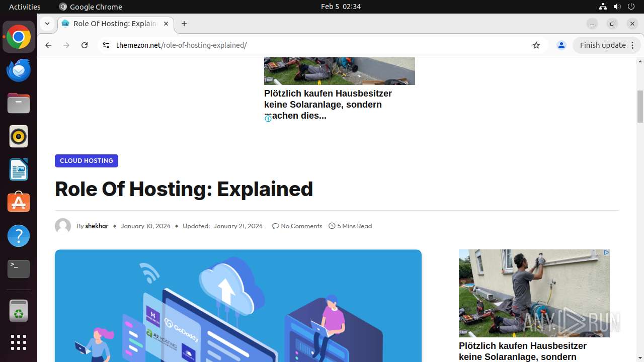This screenshot has height=362, width=644.
Task: Click the top solar ad image
Action: pyautogui.click(x=340, y=71)
